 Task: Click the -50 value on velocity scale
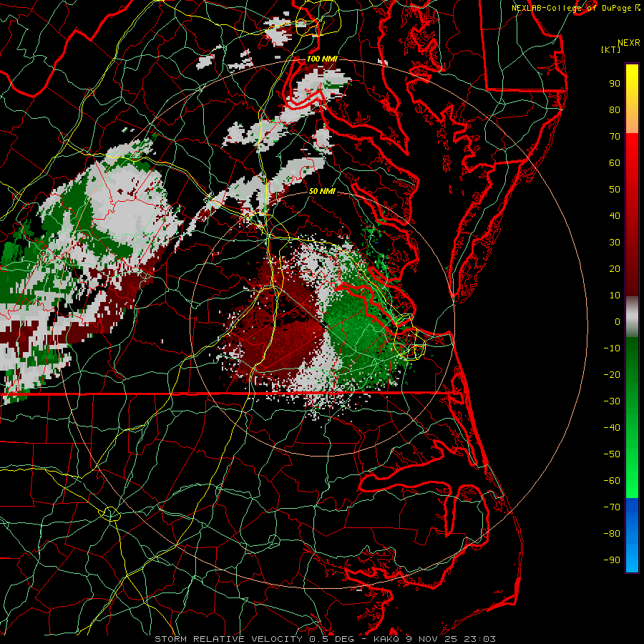[612, 454]
